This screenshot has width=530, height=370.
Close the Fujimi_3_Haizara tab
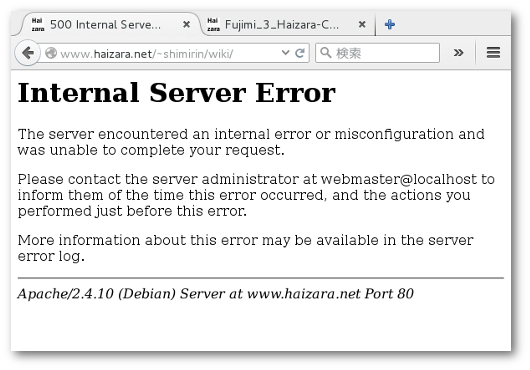click(x=362, y=24)
